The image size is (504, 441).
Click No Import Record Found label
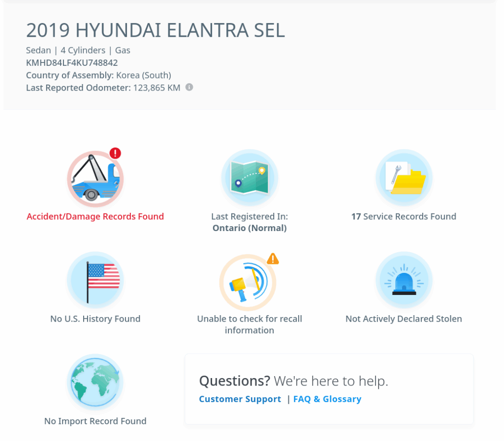click(x=95, y=421)
